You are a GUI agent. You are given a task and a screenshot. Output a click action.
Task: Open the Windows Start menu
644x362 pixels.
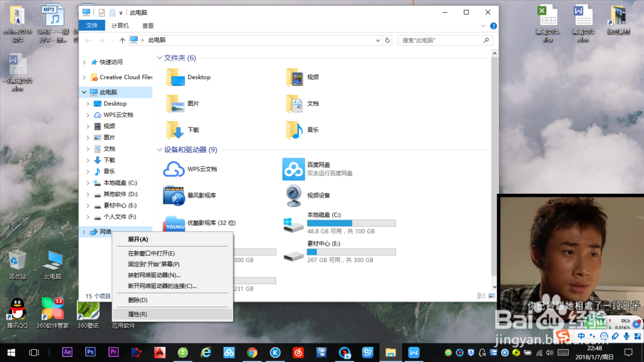[11, 352]
